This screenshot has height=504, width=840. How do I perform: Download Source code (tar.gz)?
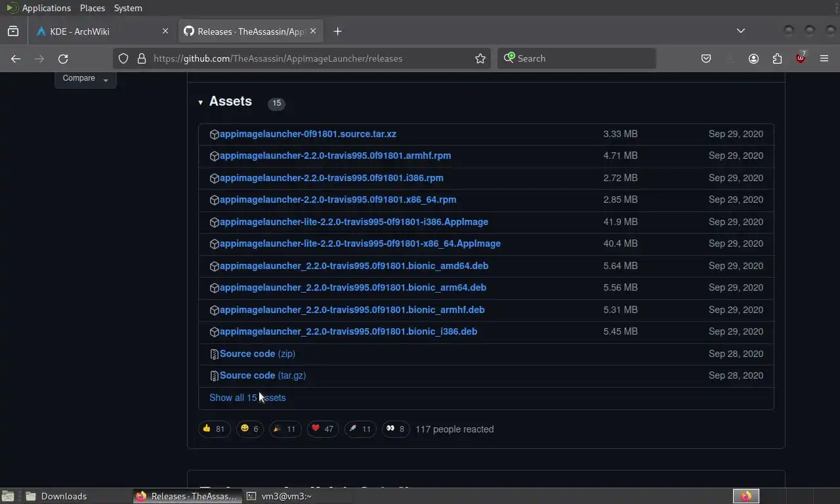(262, 375)
